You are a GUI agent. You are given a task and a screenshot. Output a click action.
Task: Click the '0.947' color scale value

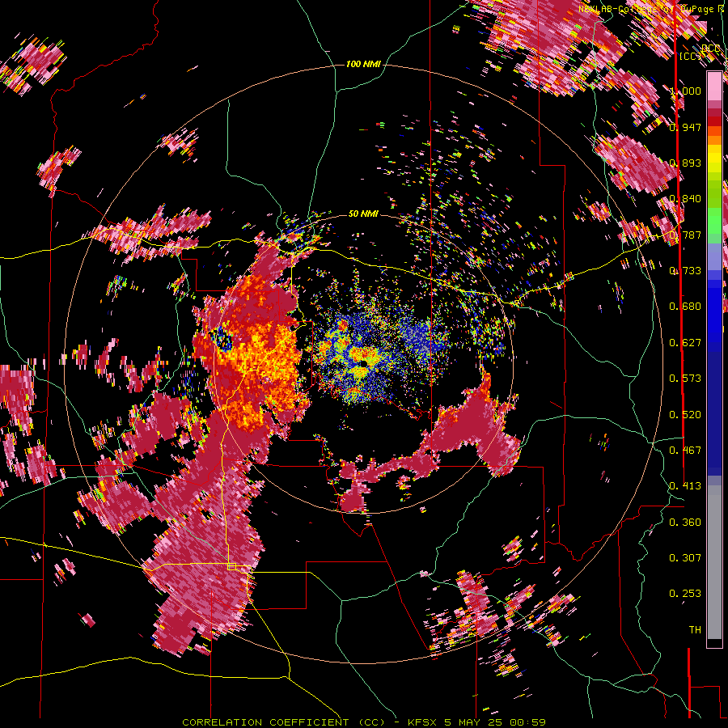(x=685, y=127)
